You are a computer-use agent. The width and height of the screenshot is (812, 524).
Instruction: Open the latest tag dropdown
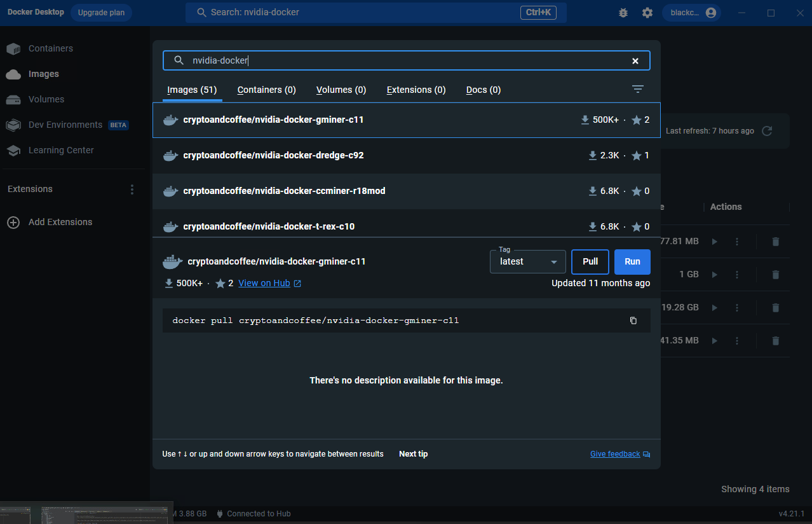(527, 261)
